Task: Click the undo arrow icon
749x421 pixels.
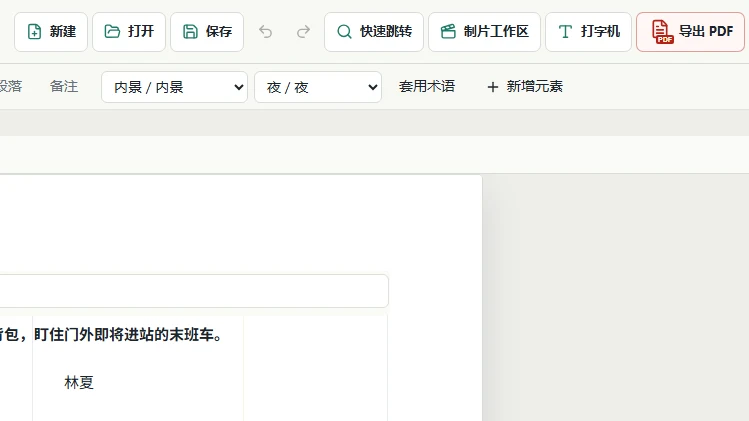Action: click(x=266, y=32)
